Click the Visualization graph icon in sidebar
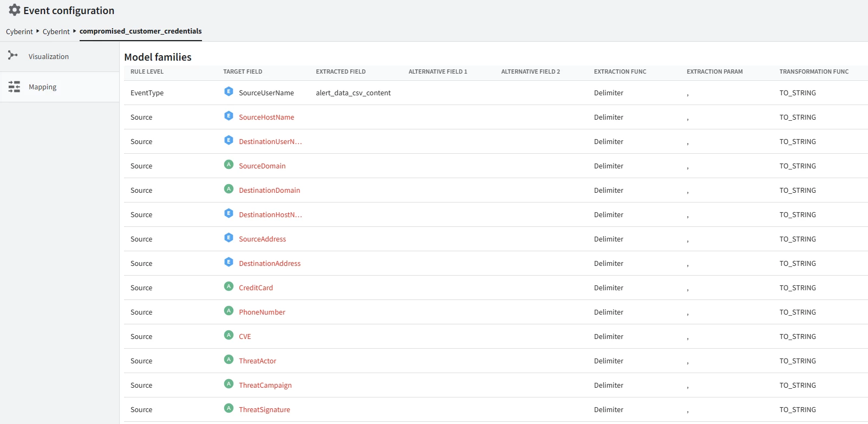 [13, 55]
